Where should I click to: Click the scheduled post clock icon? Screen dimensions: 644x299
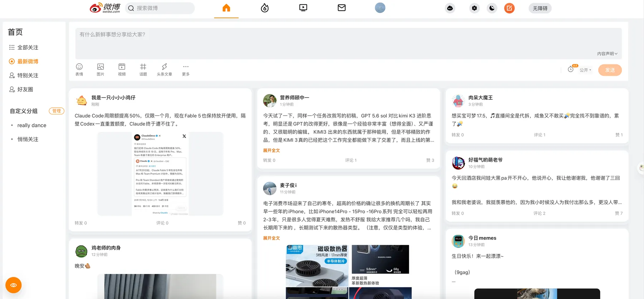(x=571, y=69)
